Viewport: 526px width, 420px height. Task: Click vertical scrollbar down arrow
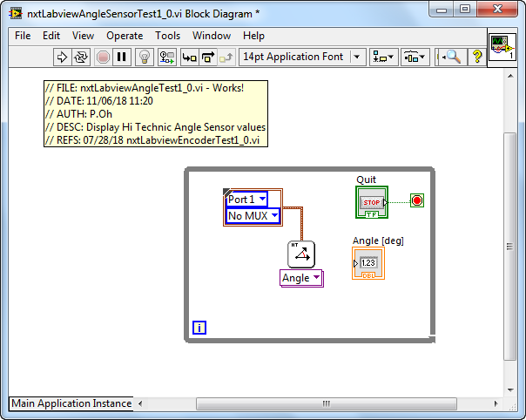click(x=510, y=390)
